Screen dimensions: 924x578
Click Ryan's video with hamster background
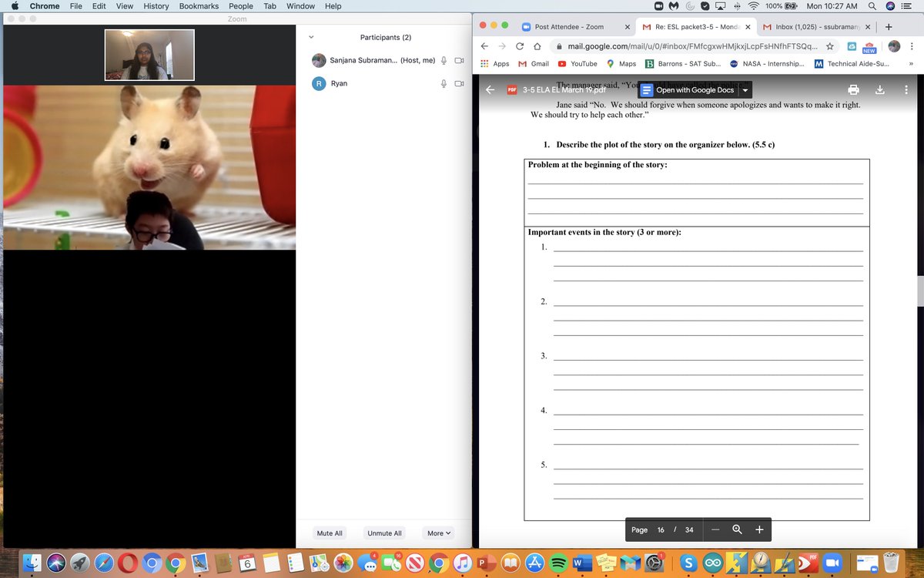click(x=148, y=167)
